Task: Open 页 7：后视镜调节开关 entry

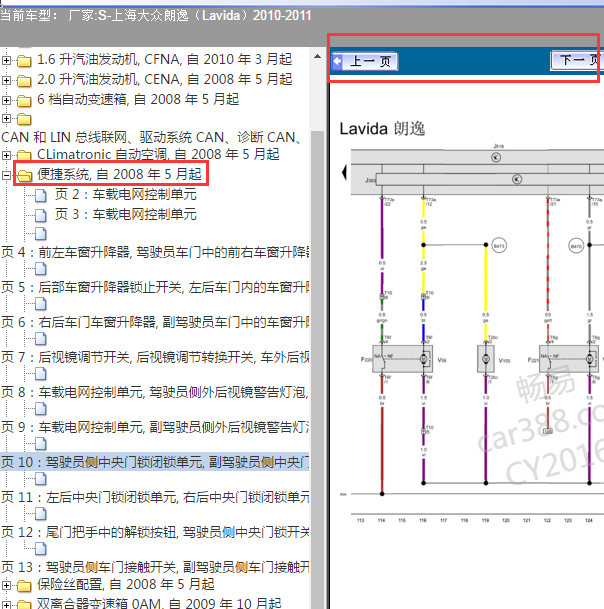Action: tap(155, 357)
